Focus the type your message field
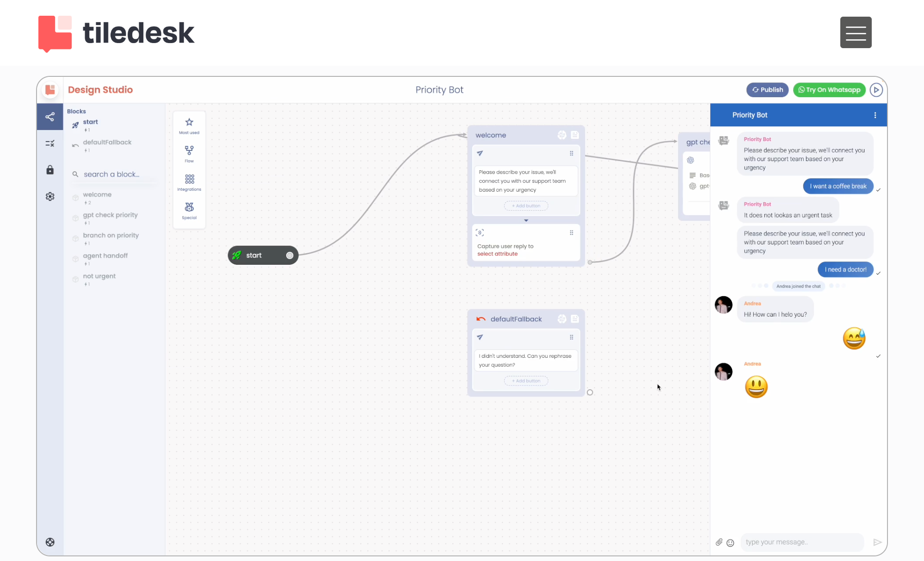 pyautogui.click(x=802, y=542)
